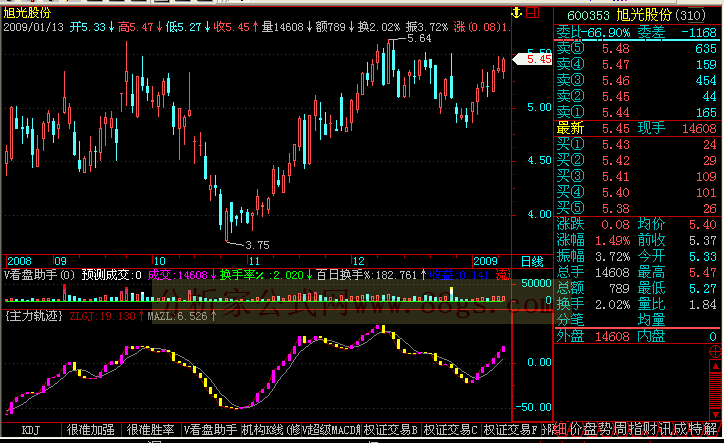Click the yellow anchor icon above the price axis
Image resolution: width=724 pixels, height=443 pixels.
point(517,13)
